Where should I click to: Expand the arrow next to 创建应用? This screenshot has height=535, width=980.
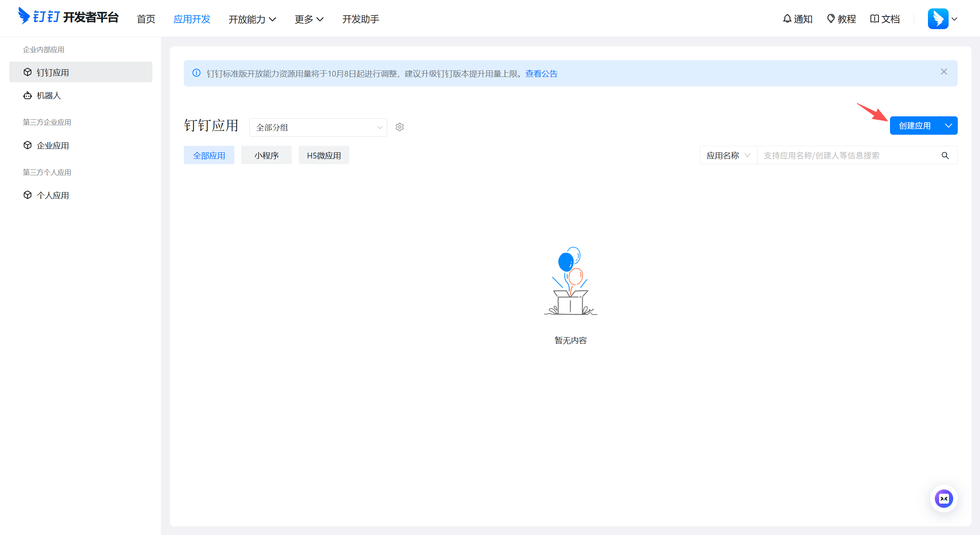(949, 126)
